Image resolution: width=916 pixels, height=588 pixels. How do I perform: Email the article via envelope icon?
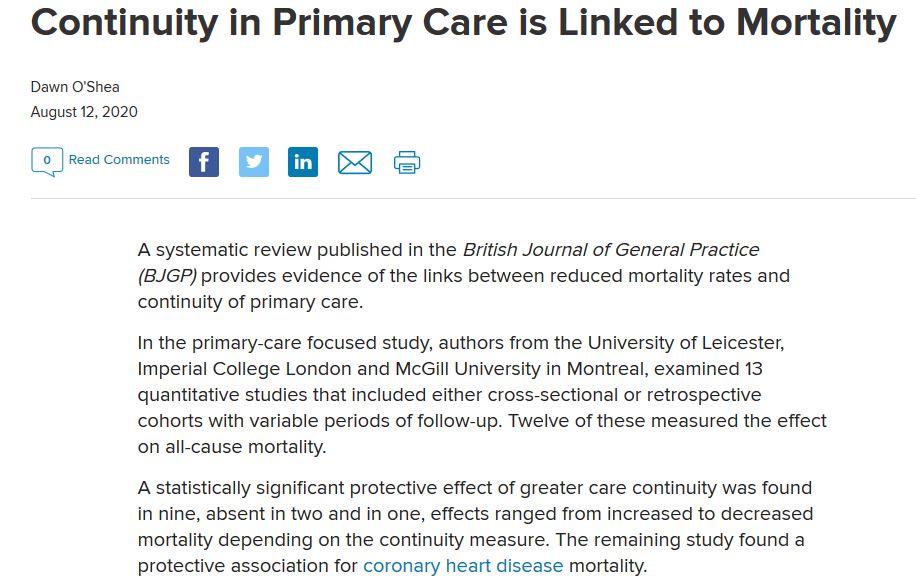(355, 162)
